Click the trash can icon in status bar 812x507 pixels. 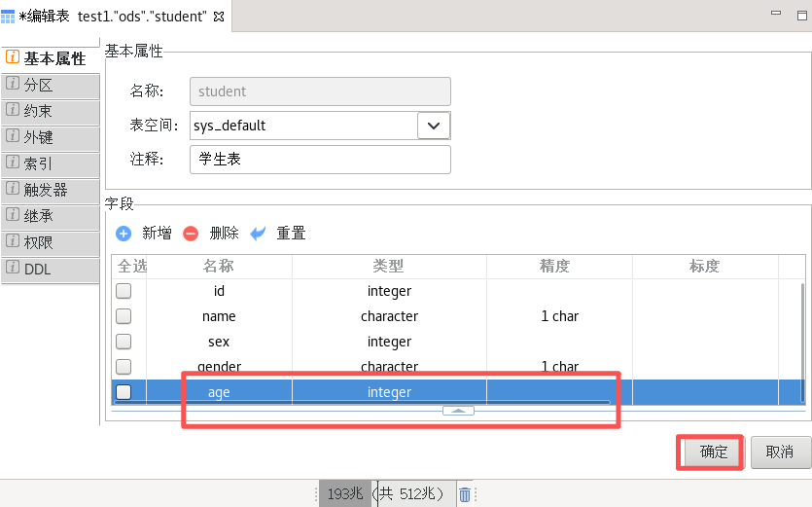point(465,494)
